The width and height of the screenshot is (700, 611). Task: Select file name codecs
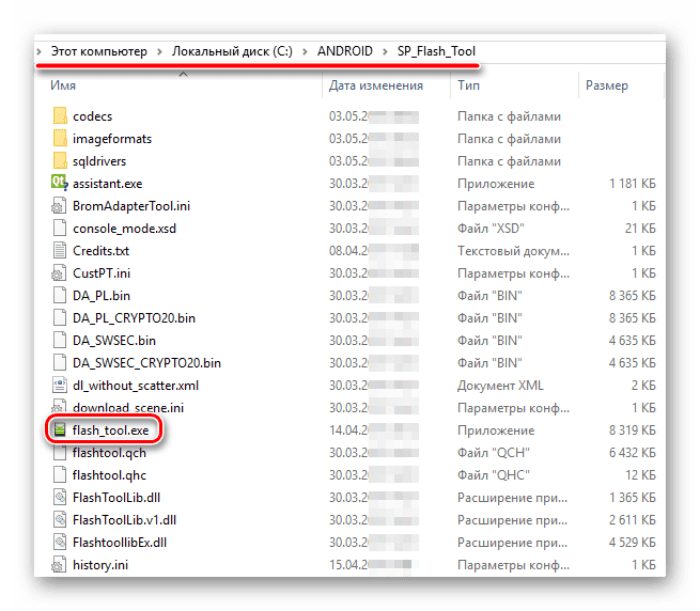92,116
